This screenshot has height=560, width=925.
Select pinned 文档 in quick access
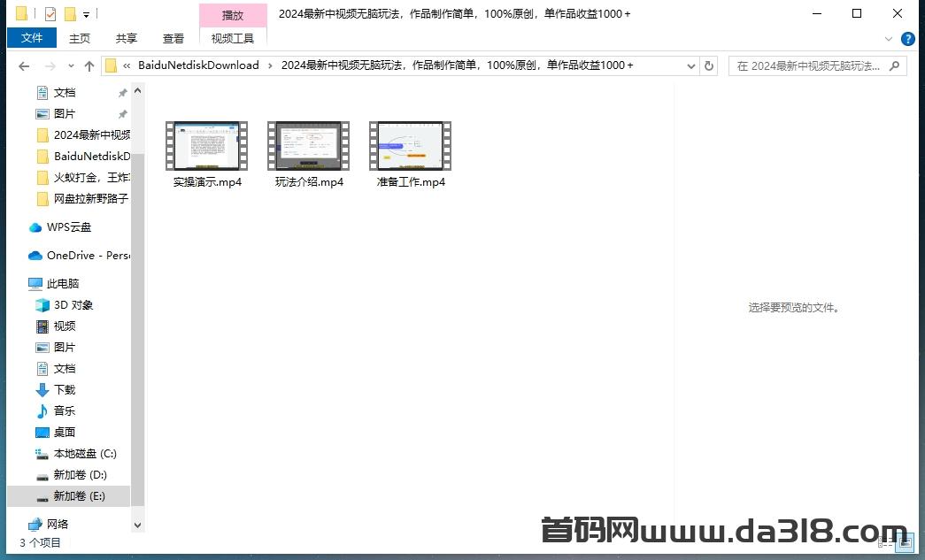pyautogui.click(x=65, y=93)
